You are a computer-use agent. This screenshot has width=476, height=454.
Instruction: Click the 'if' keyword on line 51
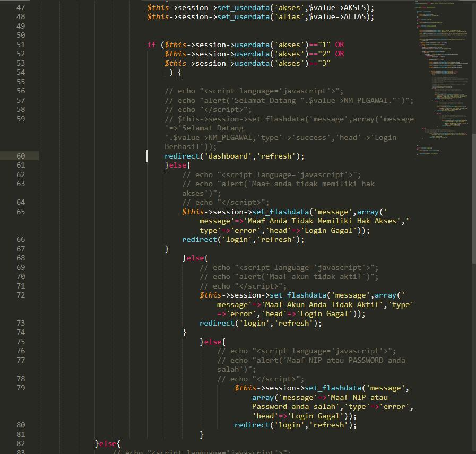coord(151,45)
